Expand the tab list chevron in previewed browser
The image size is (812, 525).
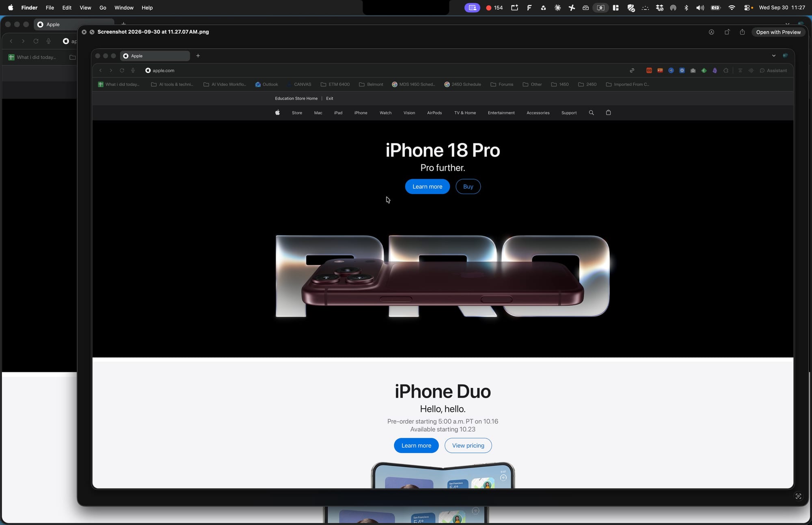(x=774, y=56)
